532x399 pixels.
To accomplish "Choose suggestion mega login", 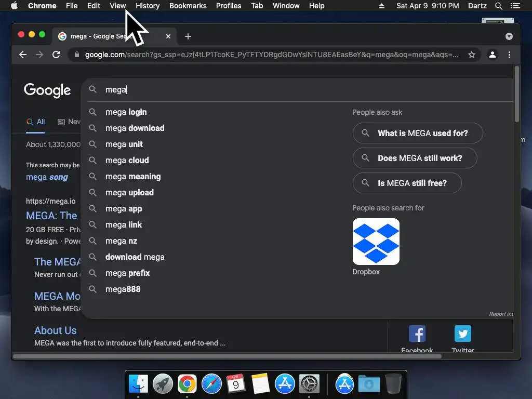I will [x=126, y=112].
